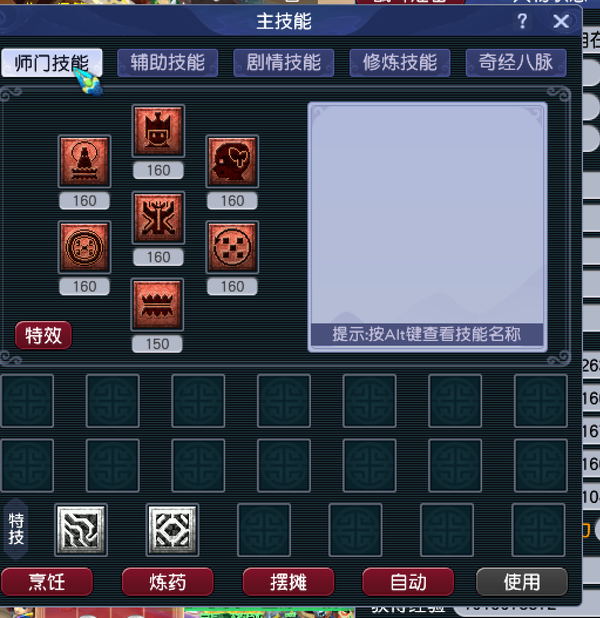Click the diamond pattern special skill icon

[x=172, y=530]
